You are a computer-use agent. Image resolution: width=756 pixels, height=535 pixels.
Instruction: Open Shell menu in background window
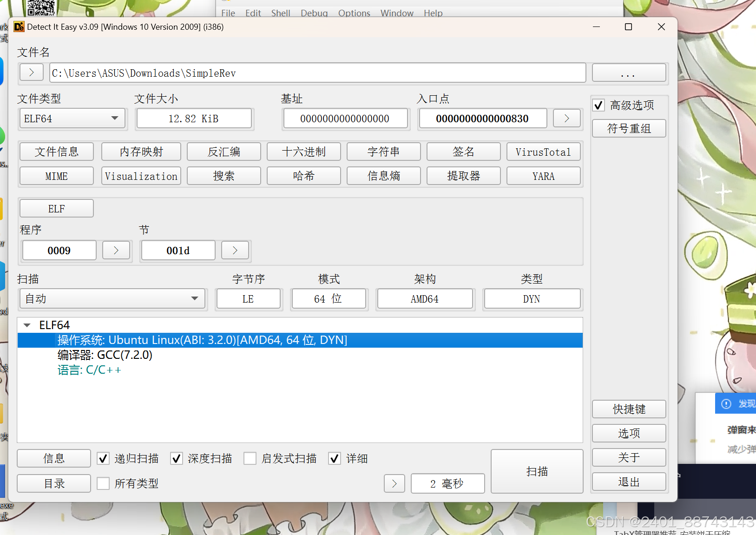coord(281,13)
